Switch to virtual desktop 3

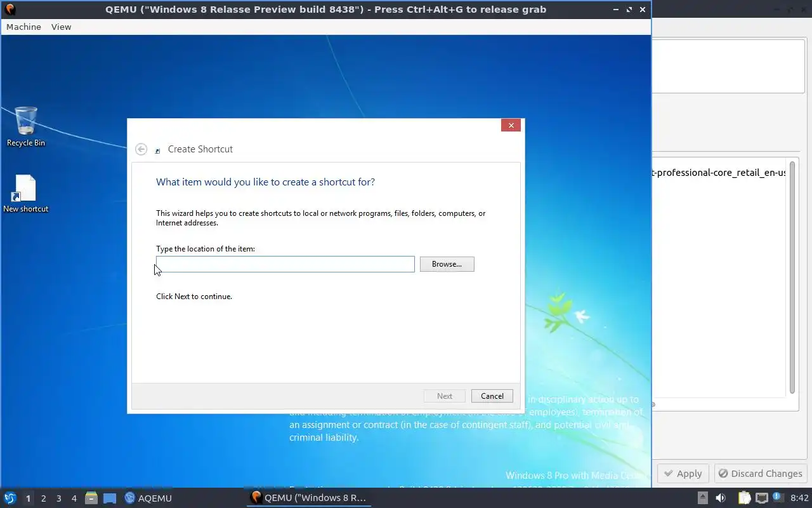click(58, 498)
